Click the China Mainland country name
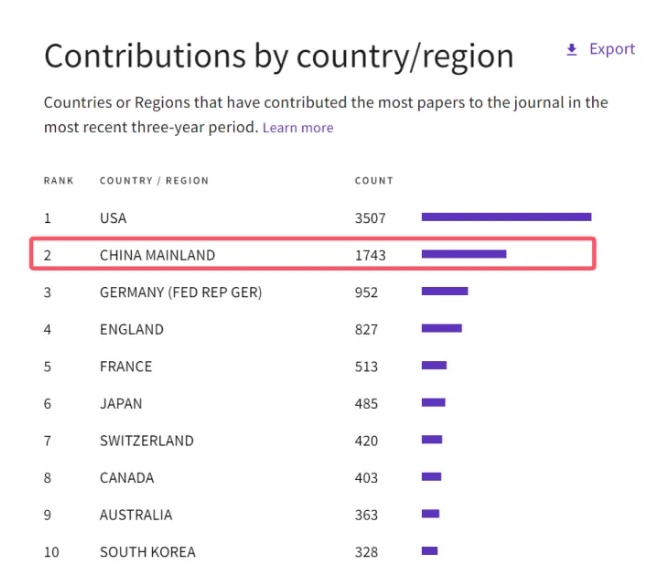This screenshot has width=656, height=585. click(157, 255)
